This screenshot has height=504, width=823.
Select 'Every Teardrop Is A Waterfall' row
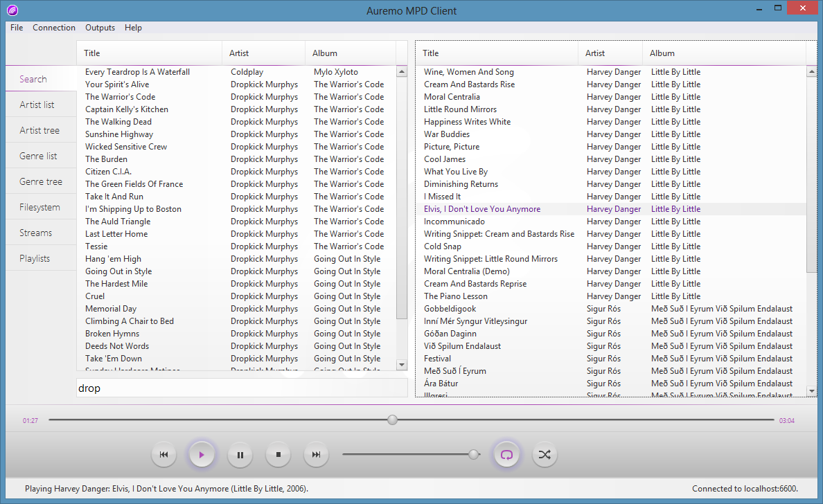point(236,72)
